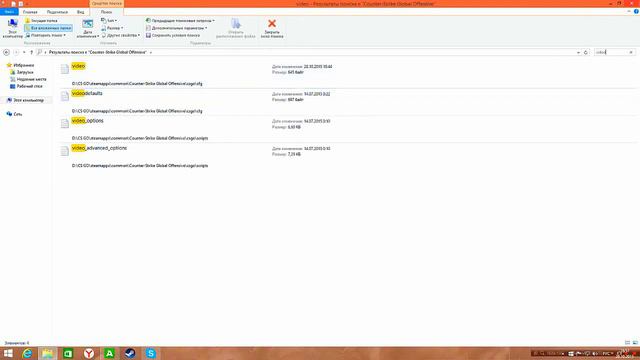The width and height of the screenshot is (640, 360).
Task: Click the icon of the videodefaults file
Action: (64, 96)
